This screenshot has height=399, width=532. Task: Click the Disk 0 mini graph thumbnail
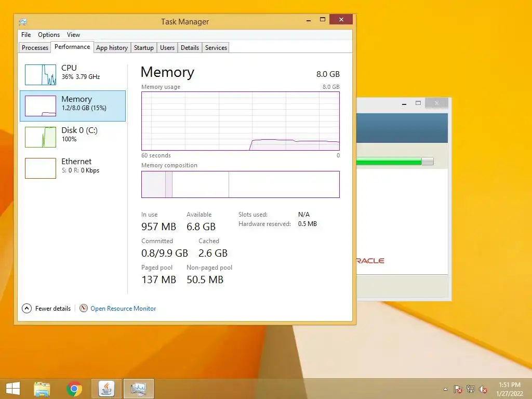[x=41, y=137]
